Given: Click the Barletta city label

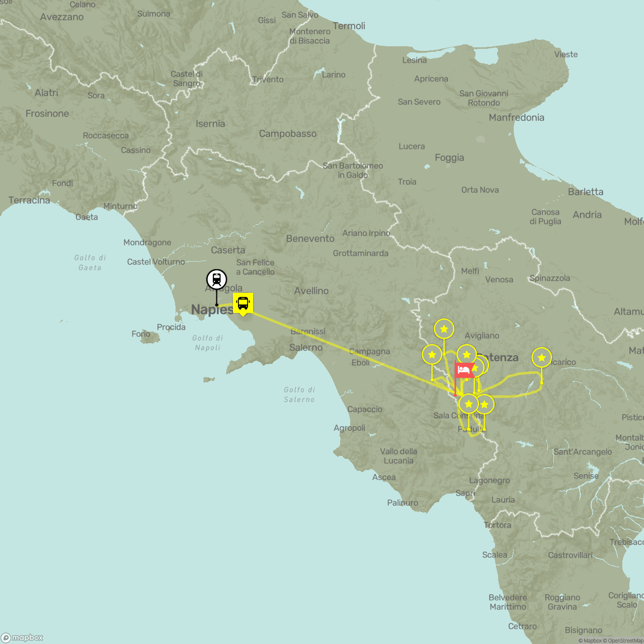Looking at the screenshot, I should (586, 192).
